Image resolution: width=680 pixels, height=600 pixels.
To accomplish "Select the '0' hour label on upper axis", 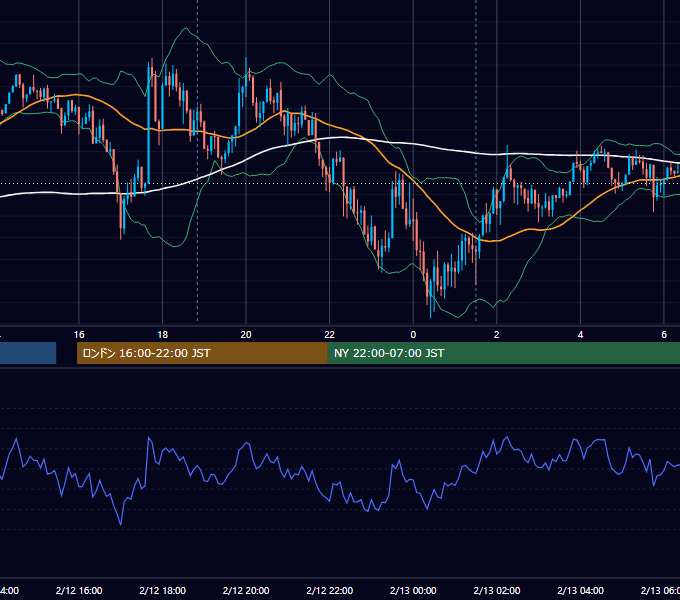I will click(x=413, y=335).
